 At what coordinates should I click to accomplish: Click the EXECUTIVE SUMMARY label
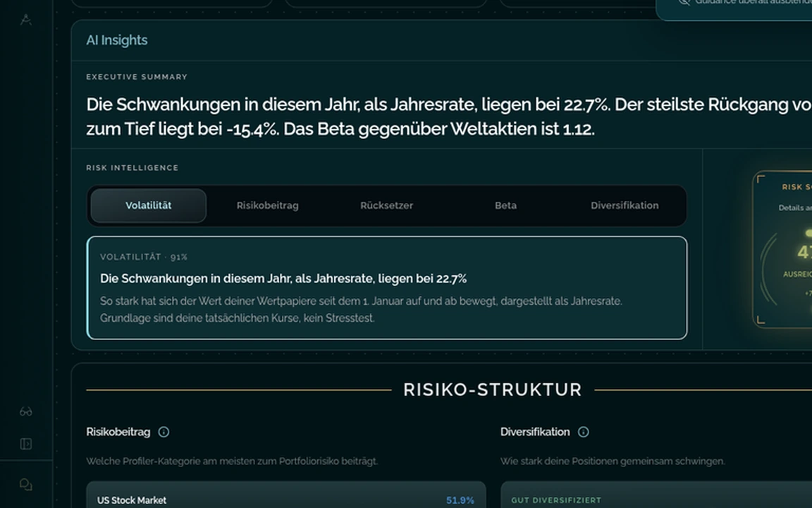137,77
